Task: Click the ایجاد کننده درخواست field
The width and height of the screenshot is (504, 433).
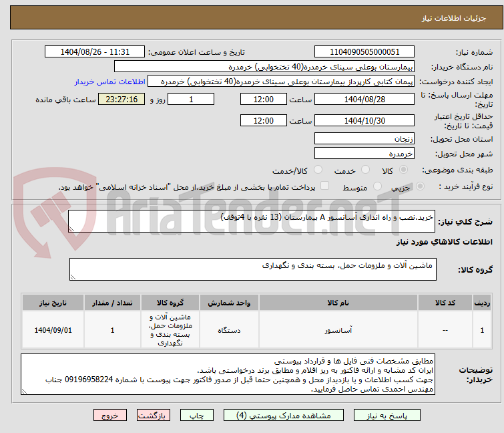Action: tap(280, 82)
